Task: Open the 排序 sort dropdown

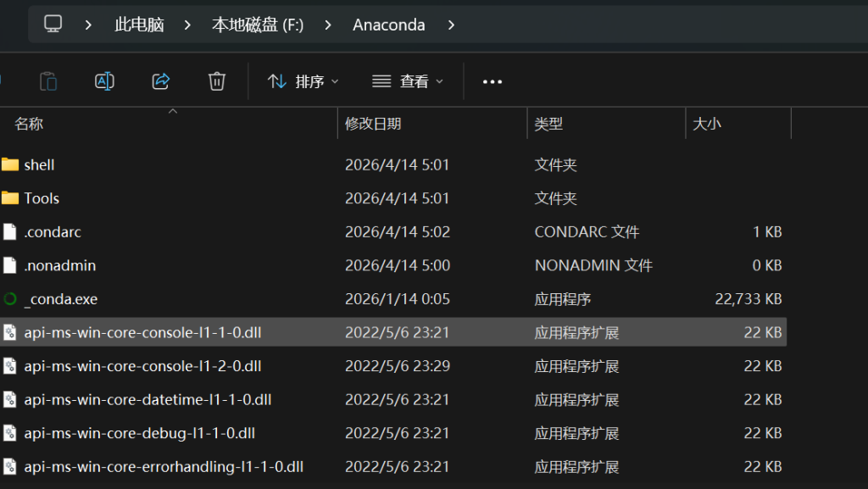Action: (x=303, y=81)
